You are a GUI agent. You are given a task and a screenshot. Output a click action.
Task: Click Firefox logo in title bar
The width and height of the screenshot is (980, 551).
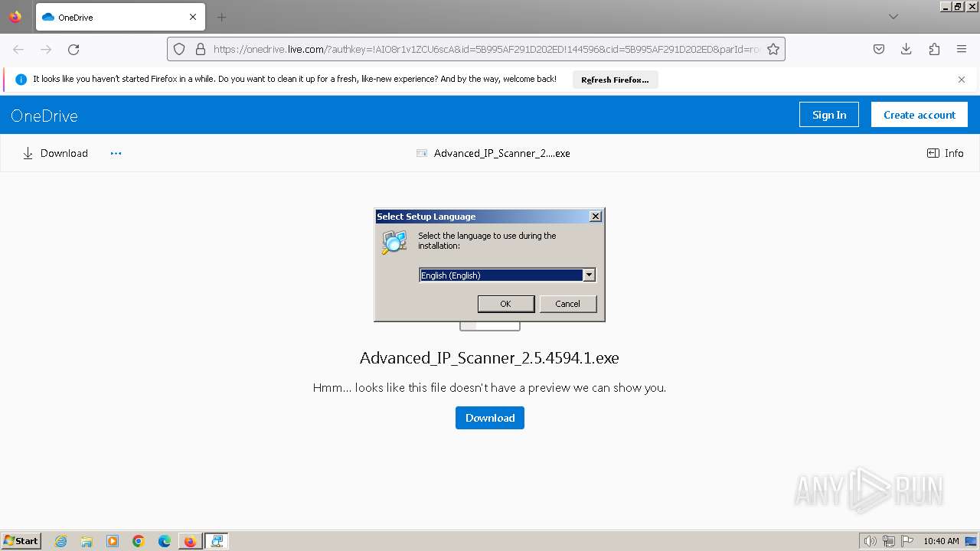(x=15, y=16)
